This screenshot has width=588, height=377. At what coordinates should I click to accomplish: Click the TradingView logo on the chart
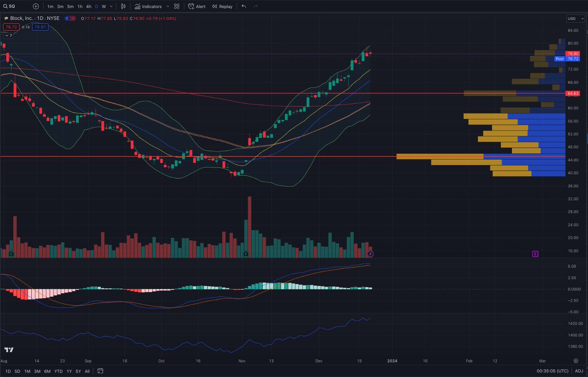(9, 350)
